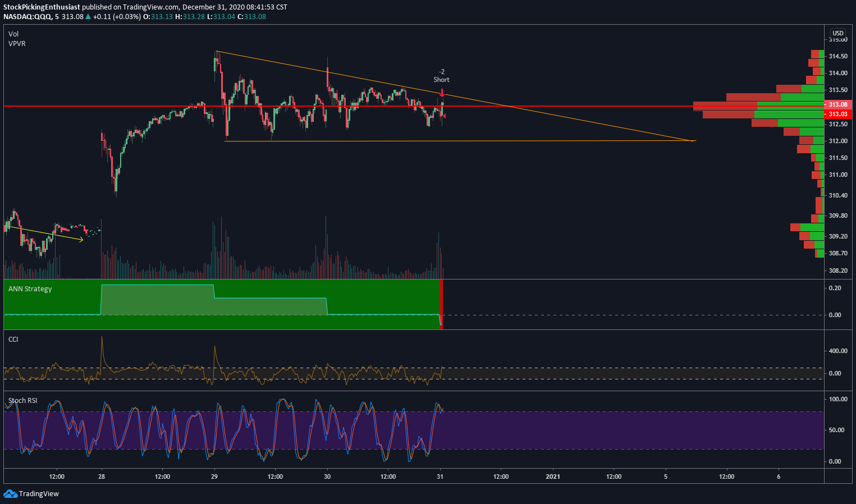Click the USD currency badge
Image resolution: width=856 pixels, height=504 pixels.
coord(838,33)
